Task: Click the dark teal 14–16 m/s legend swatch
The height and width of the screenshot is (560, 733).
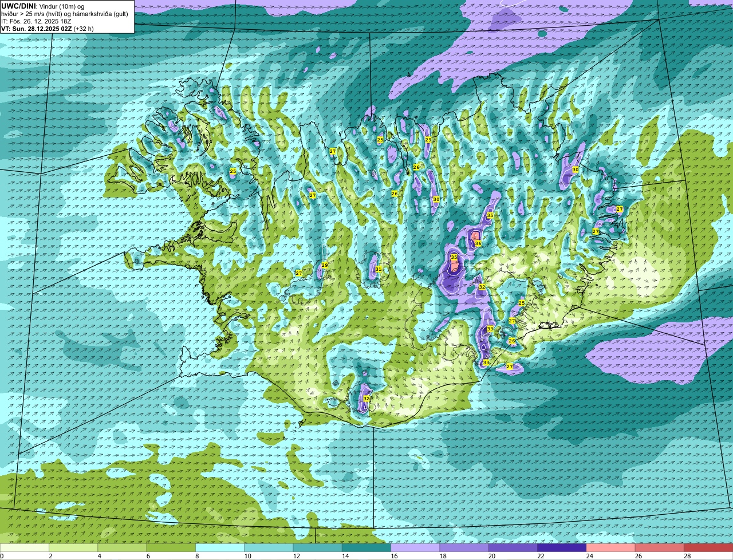Action: (x=366, y=547)
